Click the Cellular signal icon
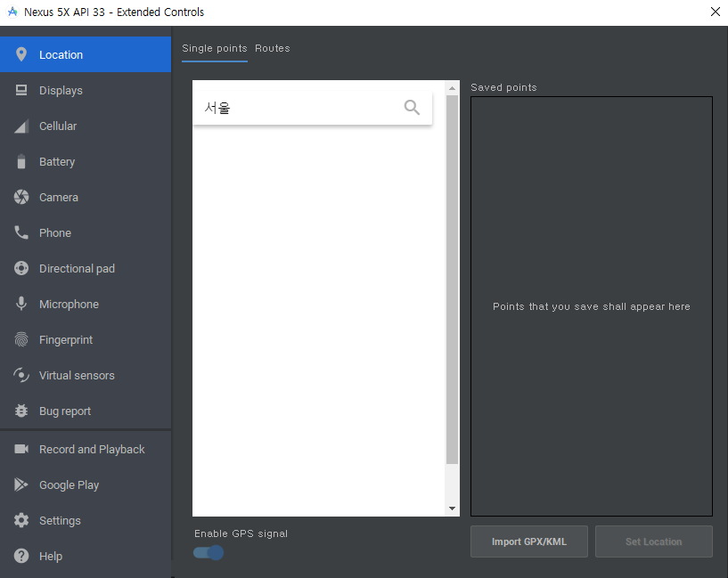 click(x=20, y=126)
